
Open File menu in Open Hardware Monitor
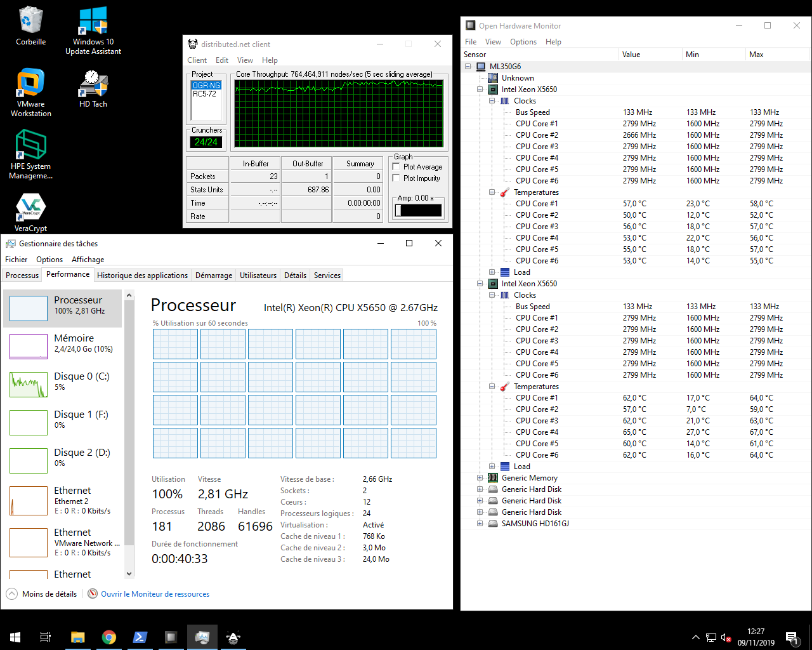471,42
